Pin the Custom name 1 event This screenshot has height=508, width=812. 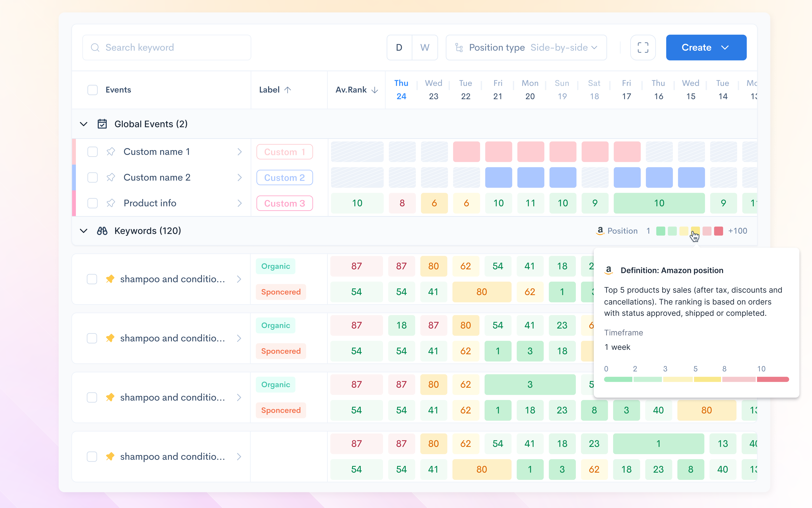click(111, 152)
